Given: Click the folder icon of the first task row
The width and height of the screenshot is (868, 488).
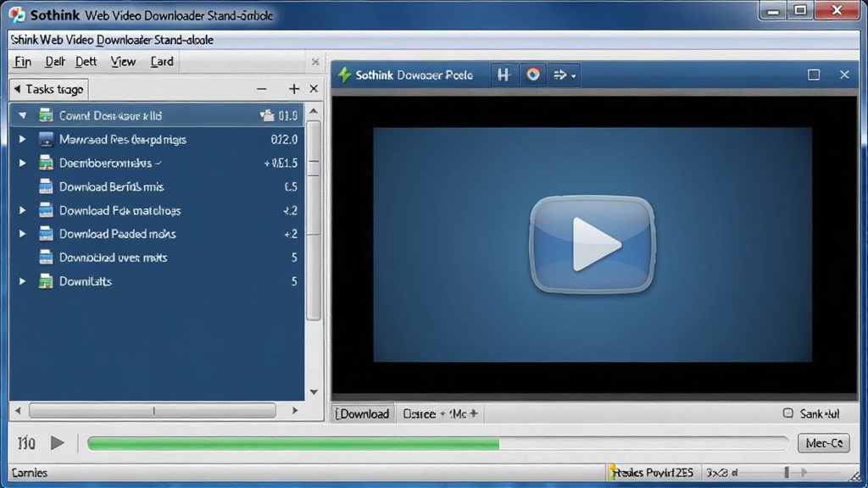Looking at the screenshot, I should click(x=46, y=115).
